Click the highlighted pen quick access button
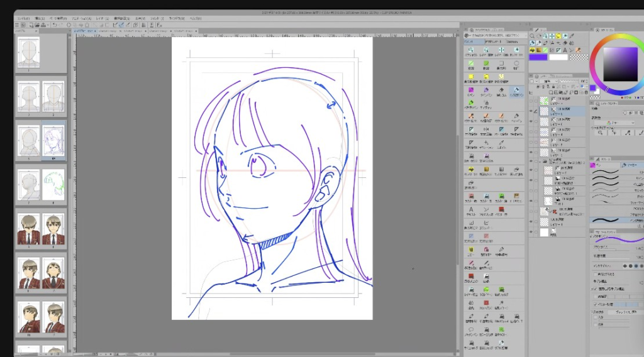Screen dimensions: 644x357 [516, 91]
